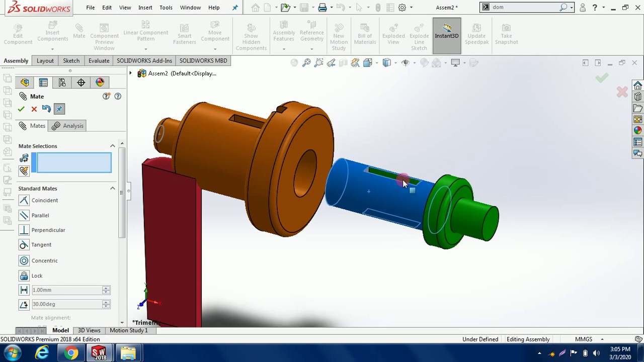Click the 1.00mm distance value field
Image resolution: width=644 pixels, height=362 pixels.
66,290
